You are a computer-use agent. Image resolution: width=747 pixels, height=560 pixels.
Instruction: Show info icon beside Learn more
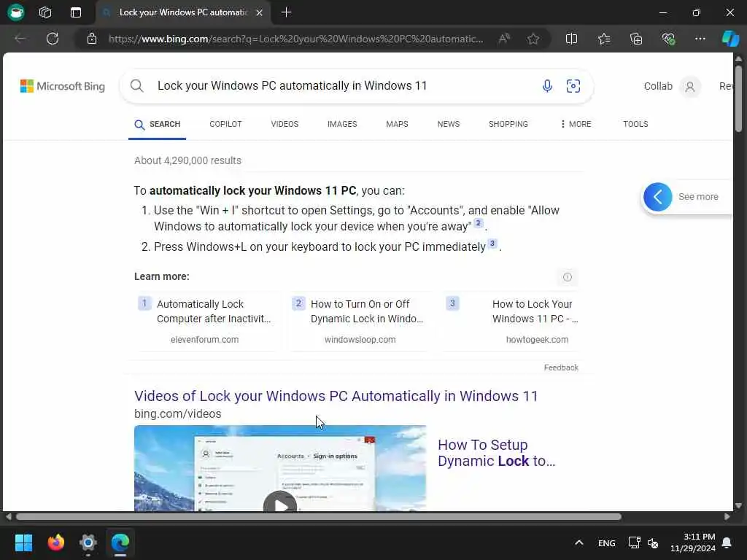(x=567, y=276)
